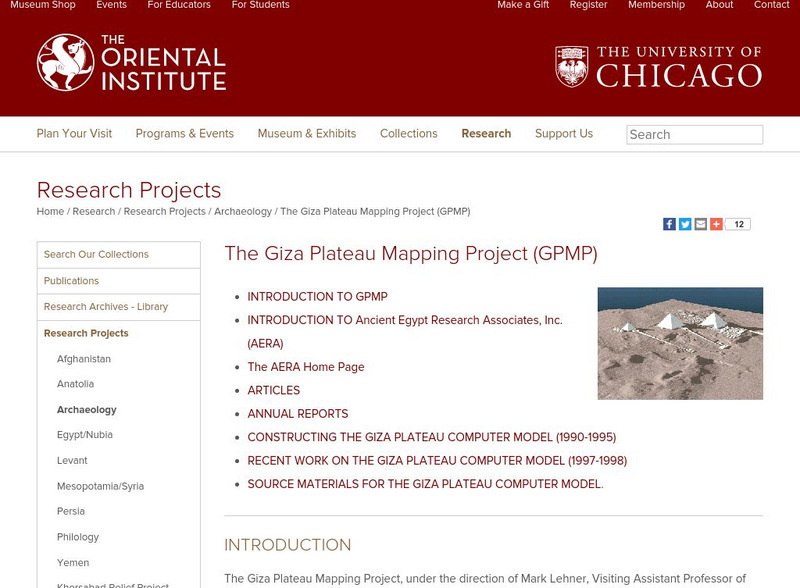Expand the Research Projects sidebar section
The width and height of the screenshot is (800, 588).
tap(88, 333)
